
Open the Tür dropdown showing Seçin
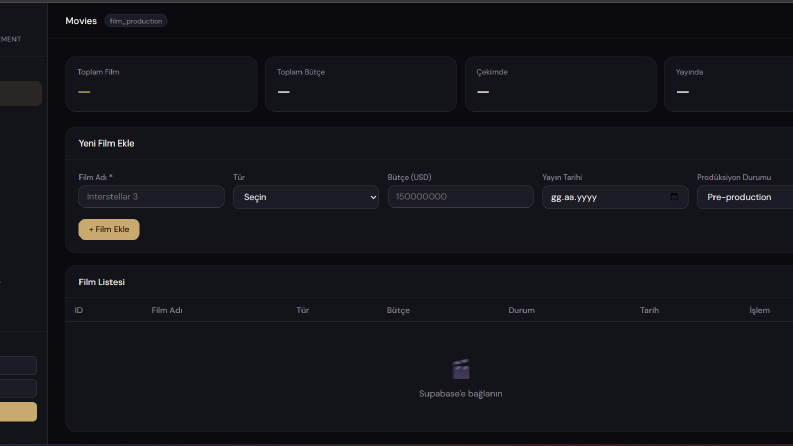(306, 197)
